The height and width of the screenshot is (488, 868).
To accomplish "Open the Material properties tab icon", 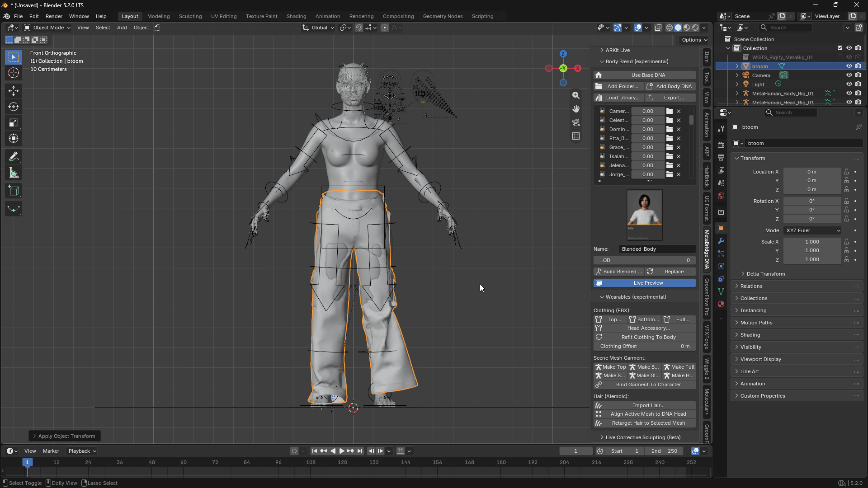I will pos(721,304).
